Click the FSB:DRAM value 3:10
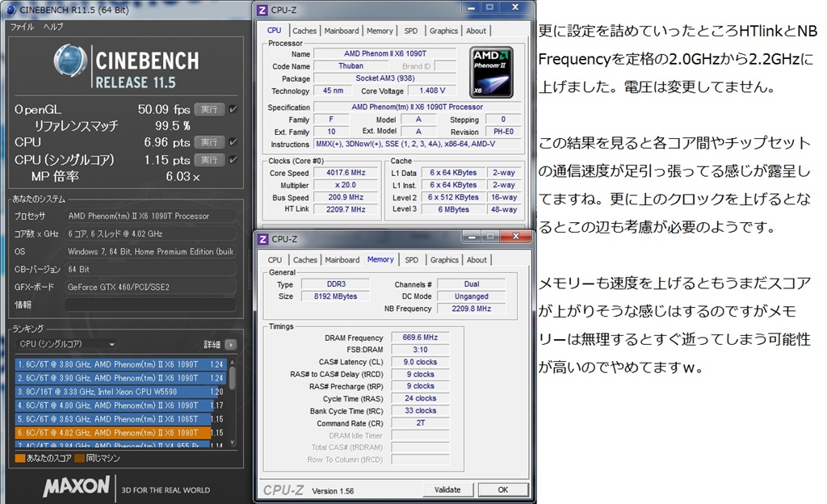The width and height of the screenshot is (827, 504). point(420,350)
